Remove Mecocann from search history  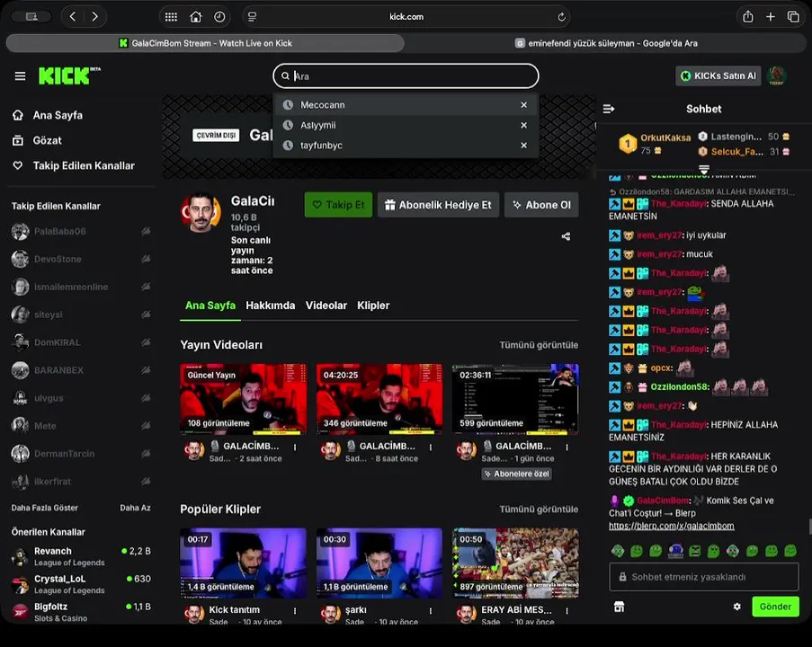click(524, 105)
